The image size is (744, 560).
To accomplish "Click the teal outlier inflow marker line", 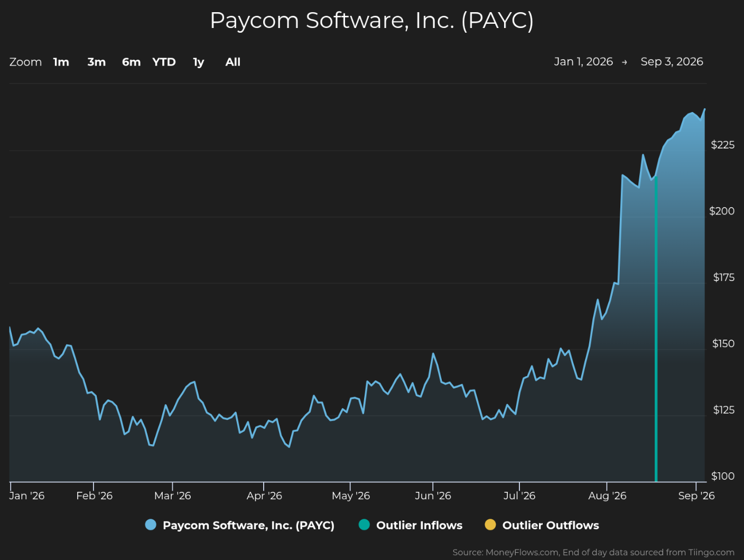I will [656, 330].
